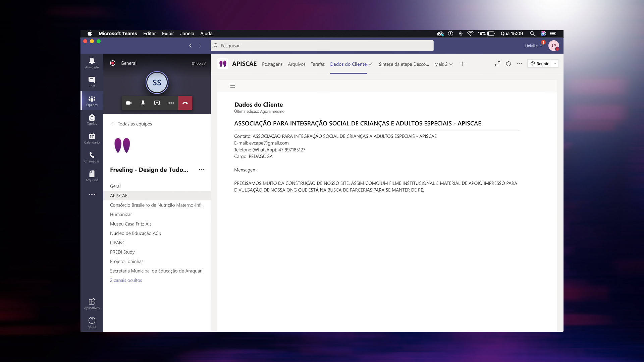Open the Janela menu

pos(187,34)
